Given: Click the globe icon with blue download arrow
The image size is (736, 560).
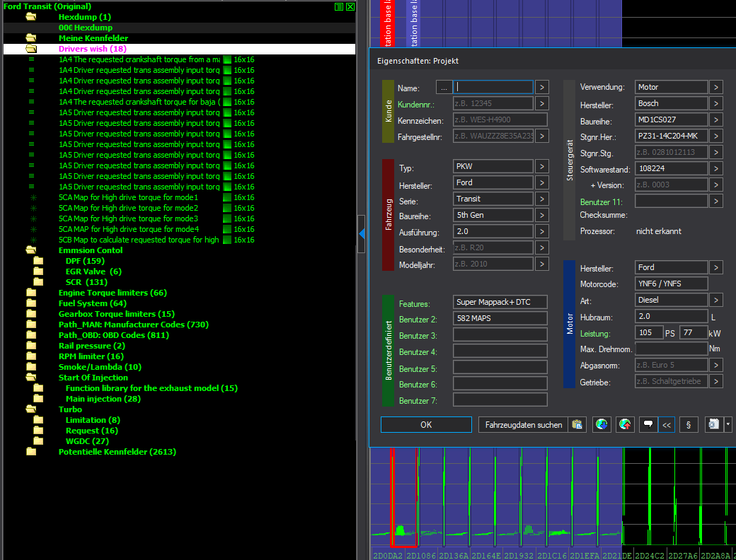Looking at the screenshot, I should click(x=602, y=425).
